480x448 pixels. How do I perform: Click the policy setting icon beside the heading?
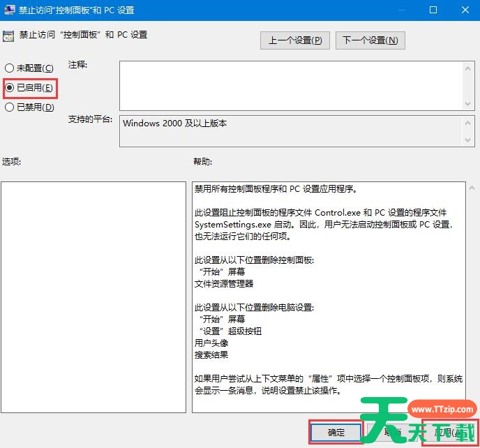[8, 36]
